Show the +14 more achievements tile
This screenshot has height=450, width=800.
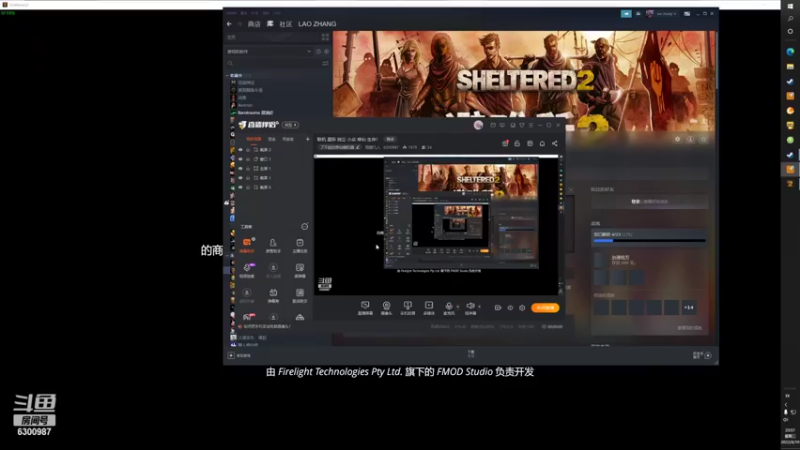688,308
